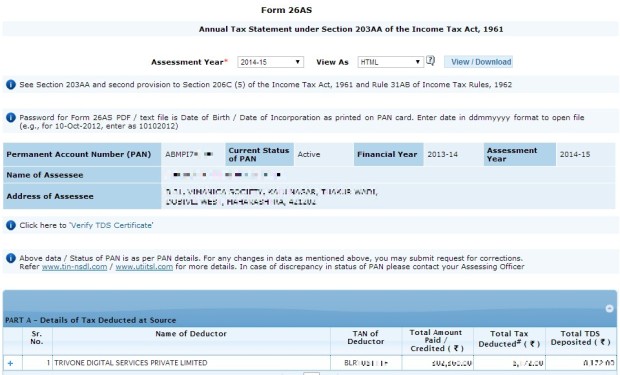Viewport: 620px width, 375px height.
Task: Open the View As format dropdown
Action: (391, 62)
